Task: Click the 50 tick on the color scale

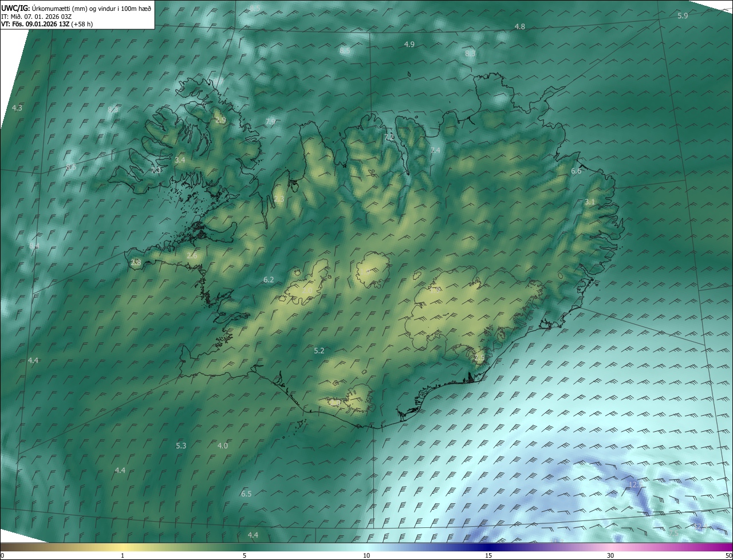Action: [728, 555]
